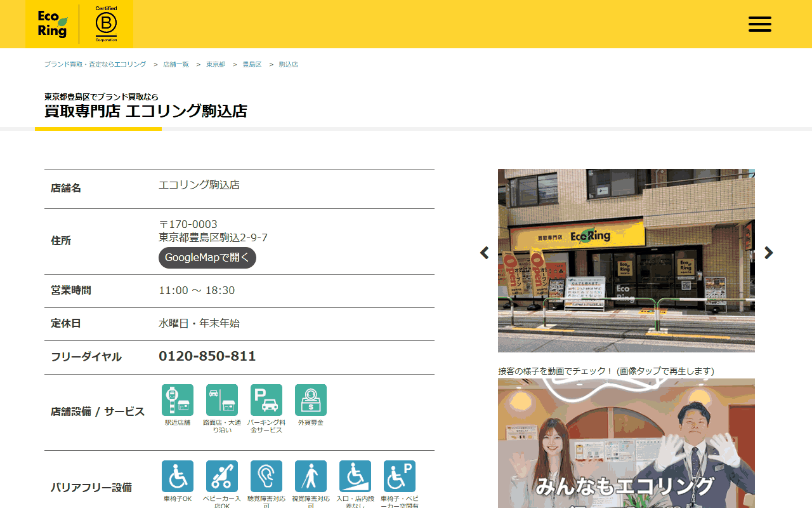Play the みんなもエコリング video
Screen dimensions: 812x508
[626, 443]
